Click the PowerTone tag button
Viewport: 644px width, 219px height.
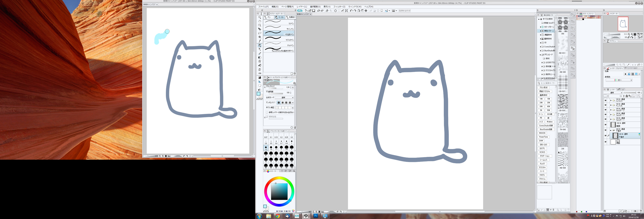point(544,137)
